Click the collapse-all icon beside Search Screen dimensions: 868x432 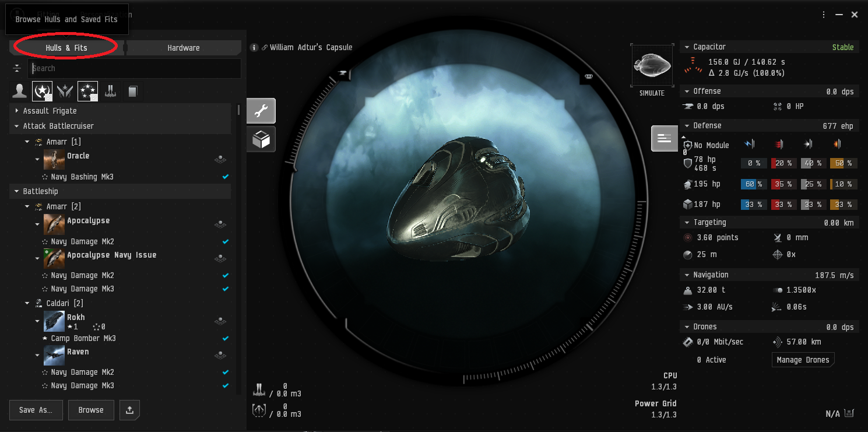17,68
